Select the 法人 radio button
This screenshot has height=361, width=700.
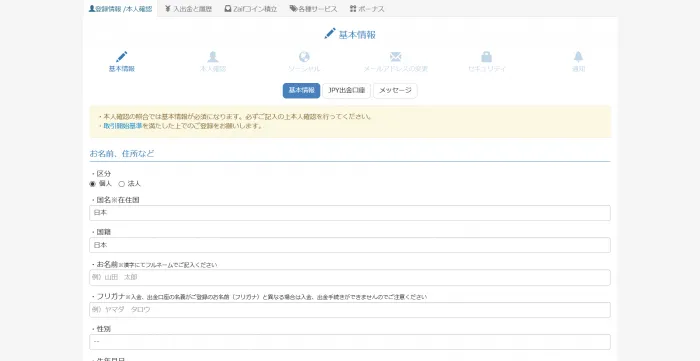click(121, 184)
